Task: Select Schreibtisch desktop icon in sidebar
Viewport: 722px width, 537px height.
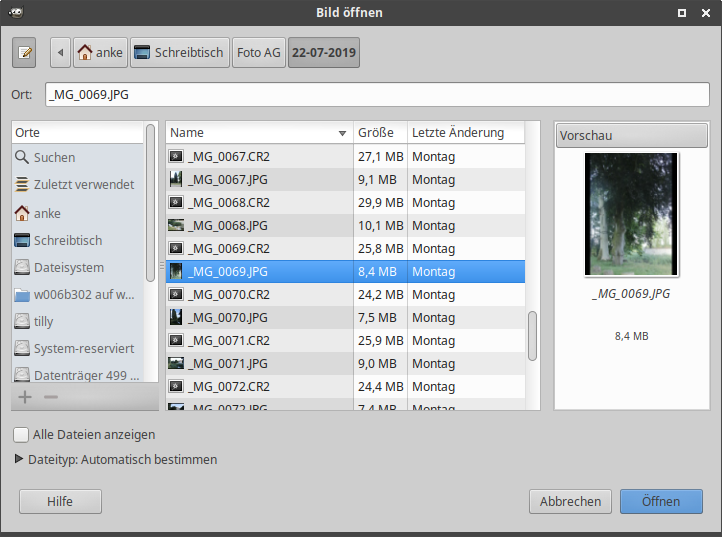Action: pyautogui.click(x=22, y=240)
